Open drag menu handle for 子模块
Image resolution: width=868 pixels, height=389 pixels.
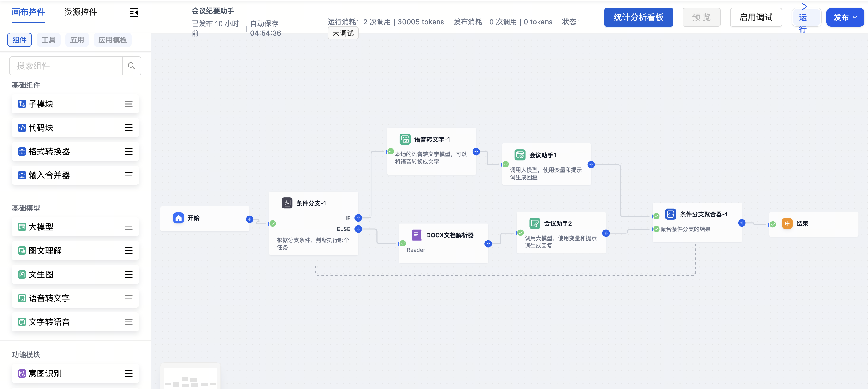[x=128, y=104]
